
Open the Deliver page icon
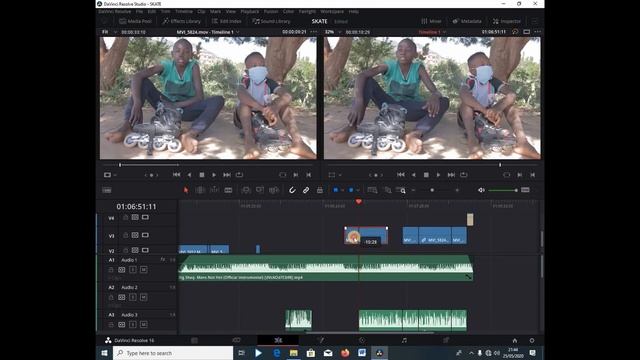446,340
